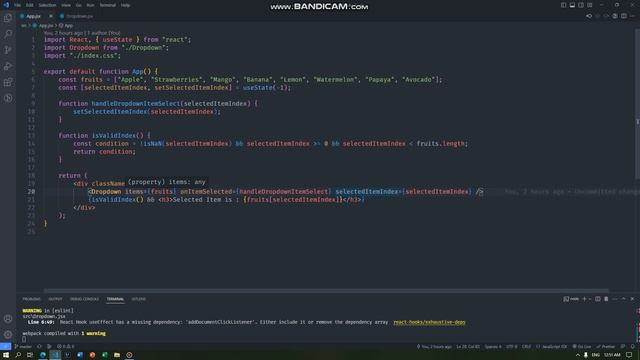Viewport: 640px width, 360px height.
Task: Click the Ln 20 cursor position status item
Action: coord(468,347)
